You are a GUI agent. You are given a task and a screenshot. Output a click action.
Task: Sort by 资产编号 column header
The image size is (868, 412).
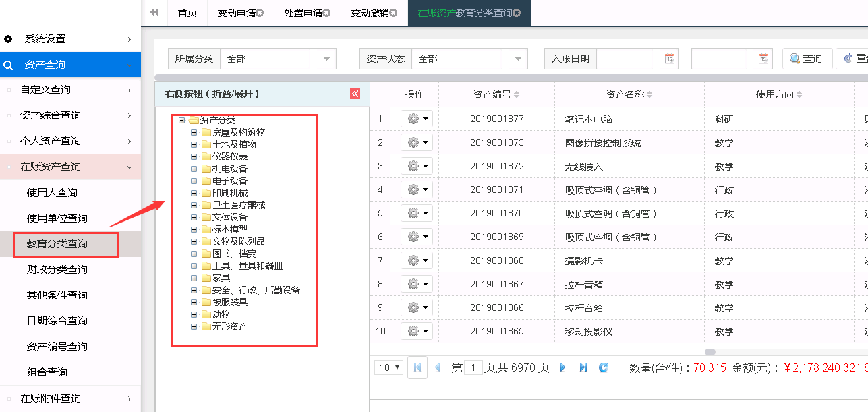click(496, 94)
